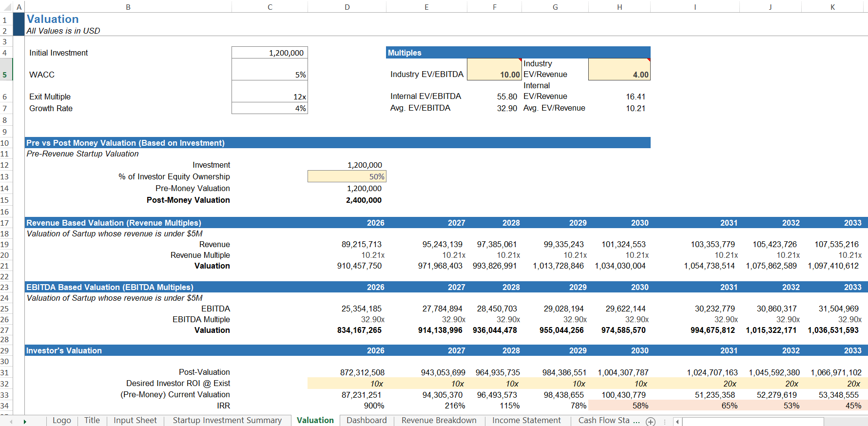The height and width of the screenshot is (426, 868).
Task: Open the Startup Investment Summary tab
Action: (x=227, y=421)
